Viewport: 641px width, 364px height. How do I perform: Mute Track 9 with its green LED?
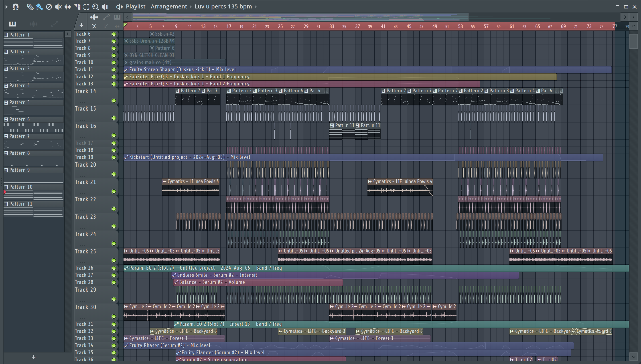(114, 55)
